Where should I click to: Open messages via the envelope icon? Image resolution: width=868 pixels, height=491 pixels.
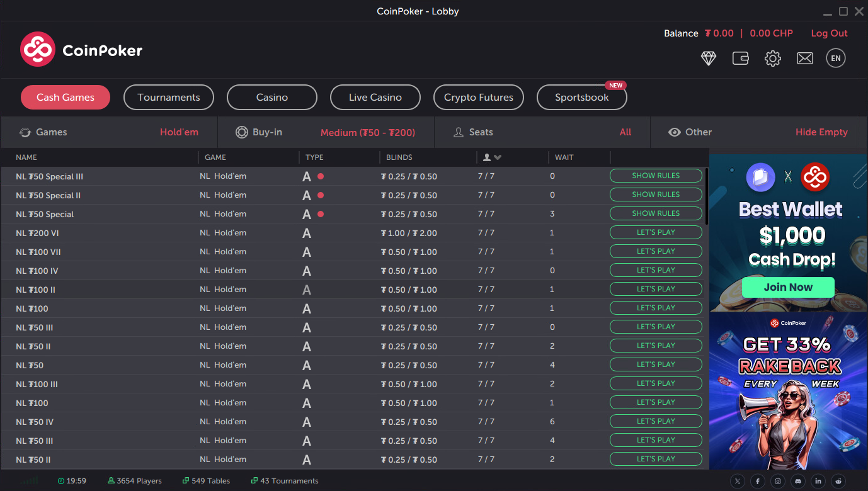pyautogui.click(x=805, y=59)
